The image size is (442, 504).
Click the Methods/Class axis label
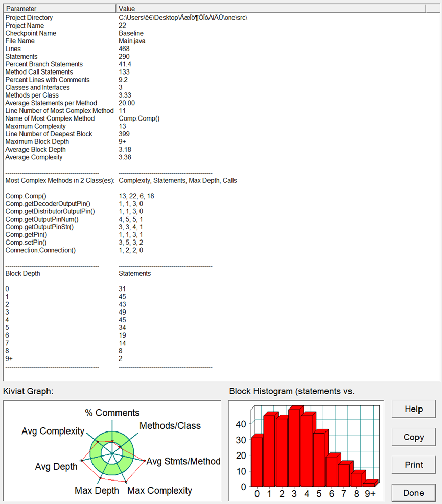[x=170, y=425]
